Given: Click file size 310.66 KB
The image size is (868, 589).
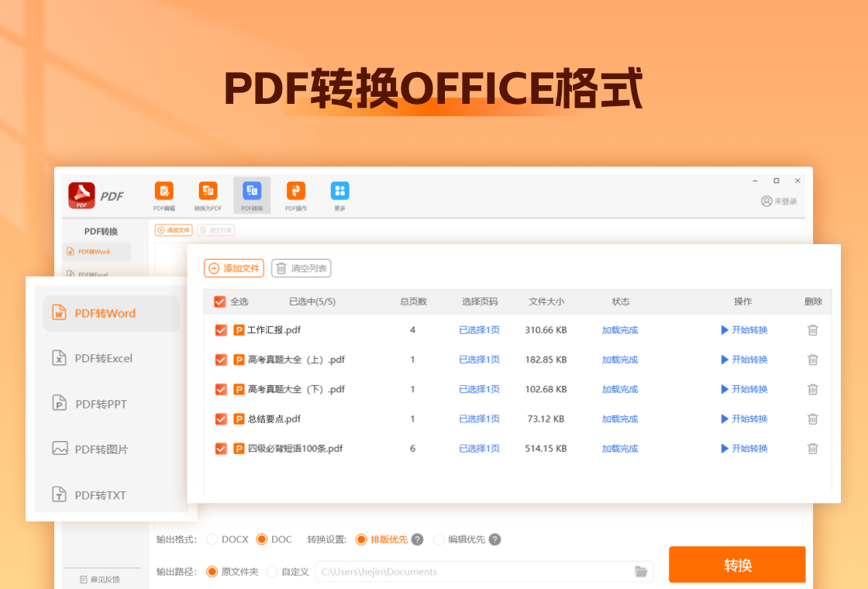Looking at the screenshot, I should pyautogui.click(x=546, y=330).
